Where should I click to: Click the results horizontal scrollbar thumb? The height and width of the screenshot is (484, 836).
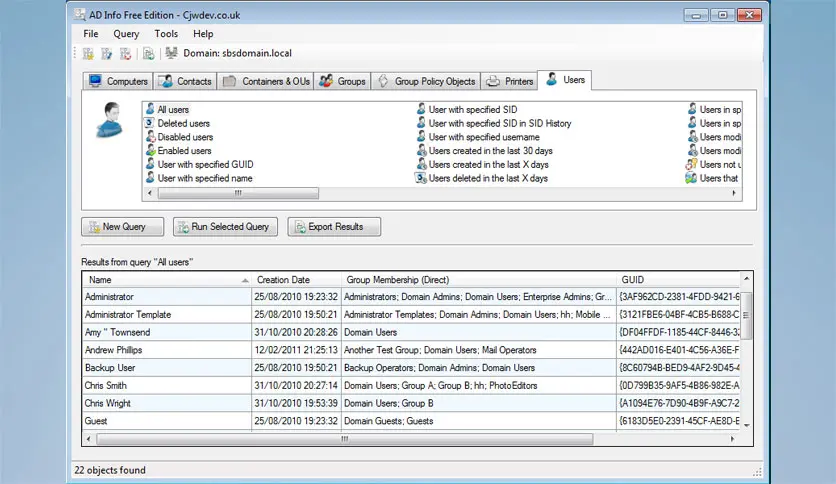click(344, 439)
